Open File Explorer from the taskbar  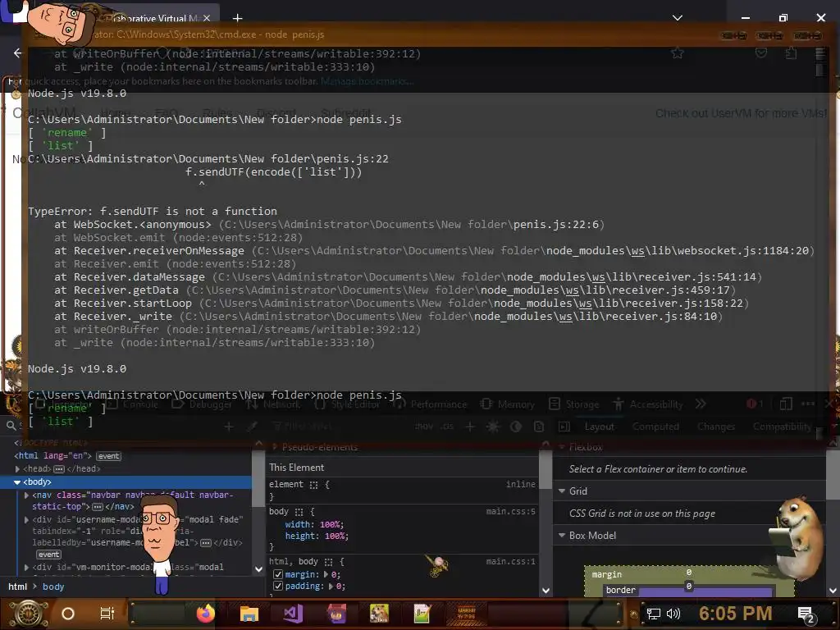click(x=249, y=614)
